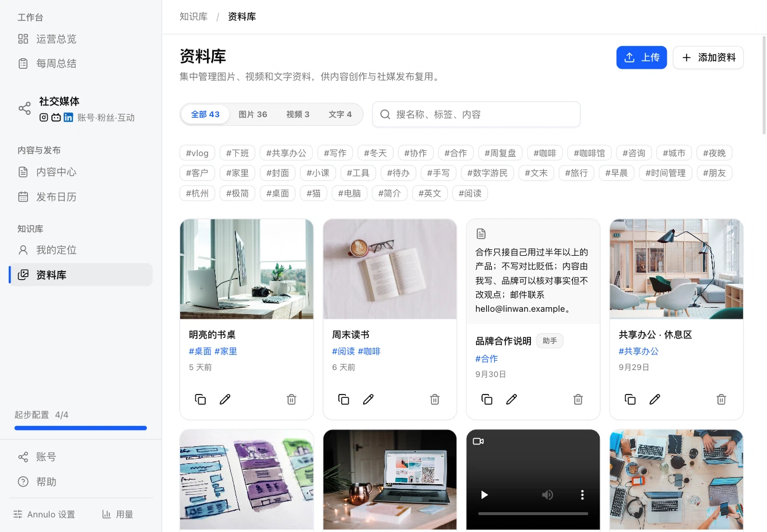This screenshot has height=532, width=767.
Task: Delete the 品牌合作说明 card
Action: coord(578,399)
